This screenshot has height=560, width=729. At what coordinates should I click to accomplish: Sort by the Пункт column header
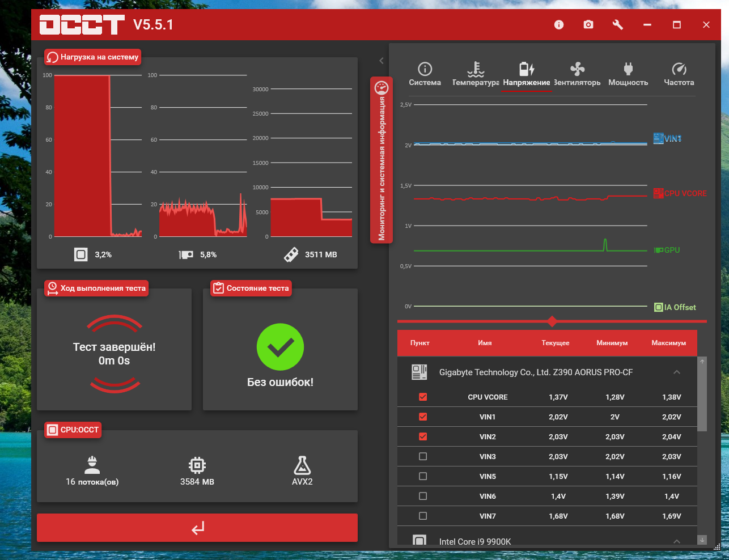420,343
